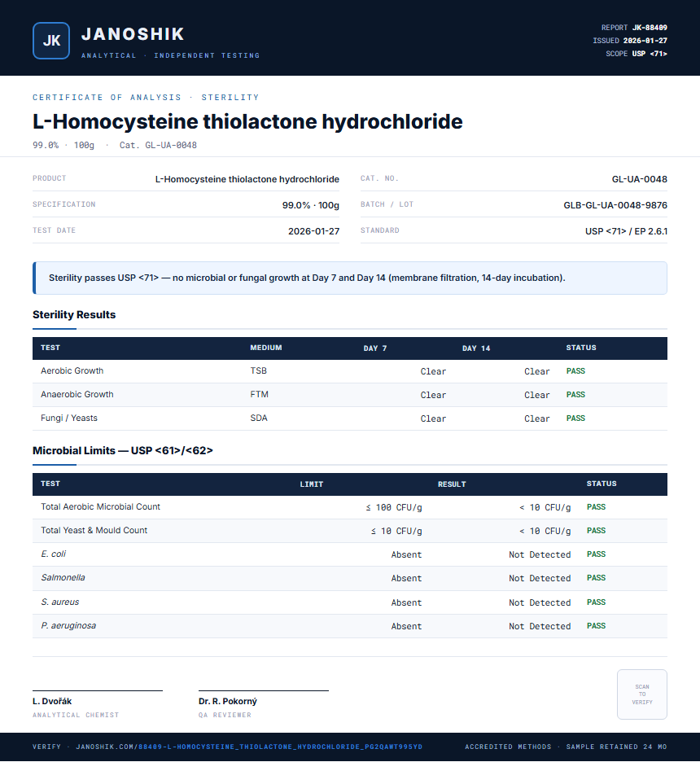Image resolution: width=700 pixels, height=784 pixels.
Task: Click the JANOSHIK company name in header
Action: [133, 34]
